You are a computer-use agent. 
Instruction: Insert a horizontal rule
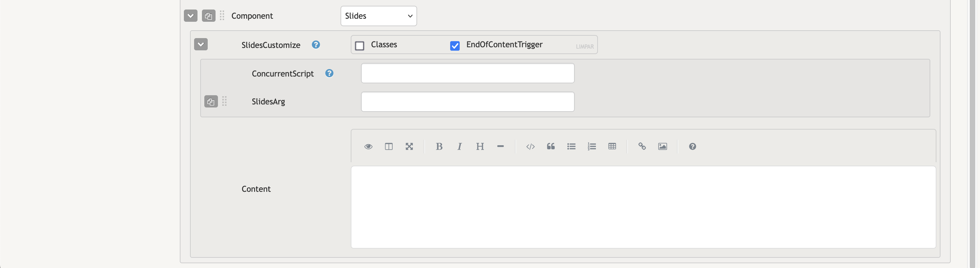point(500,146)
